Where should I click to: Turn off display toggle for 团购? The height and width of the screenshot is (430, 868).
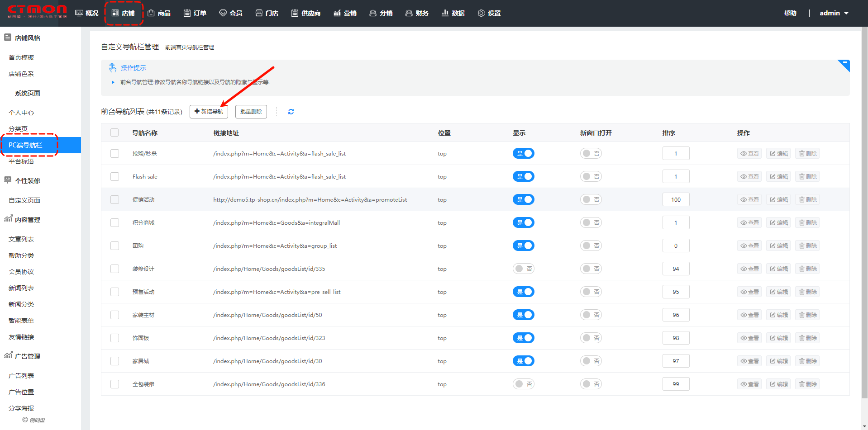523,246
